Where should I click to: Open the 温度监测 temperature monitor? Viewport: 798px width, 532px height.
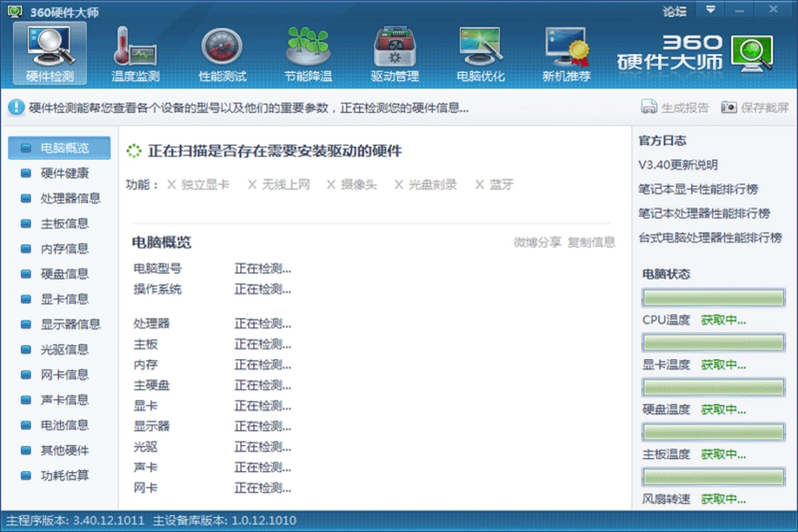pos(134,52)
